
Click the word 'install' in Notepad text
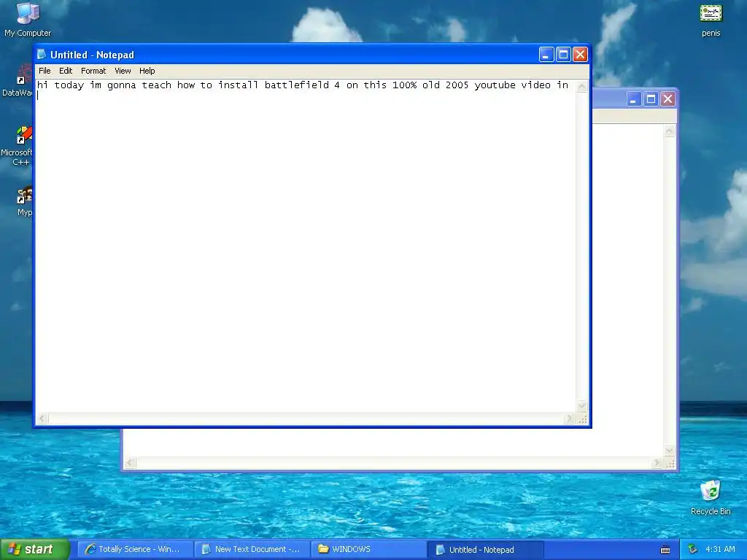(239, 85)
